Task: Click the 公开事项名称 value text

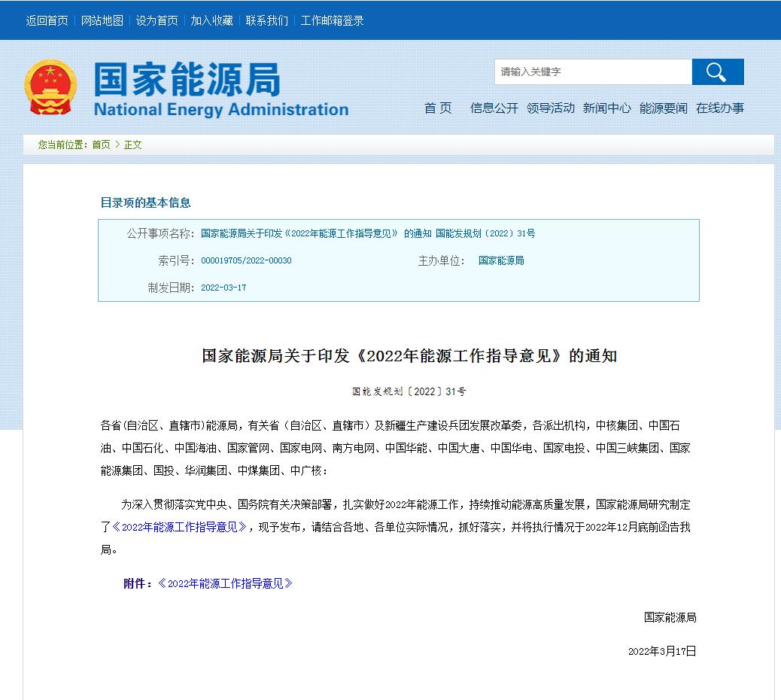Action: [368, 233]
